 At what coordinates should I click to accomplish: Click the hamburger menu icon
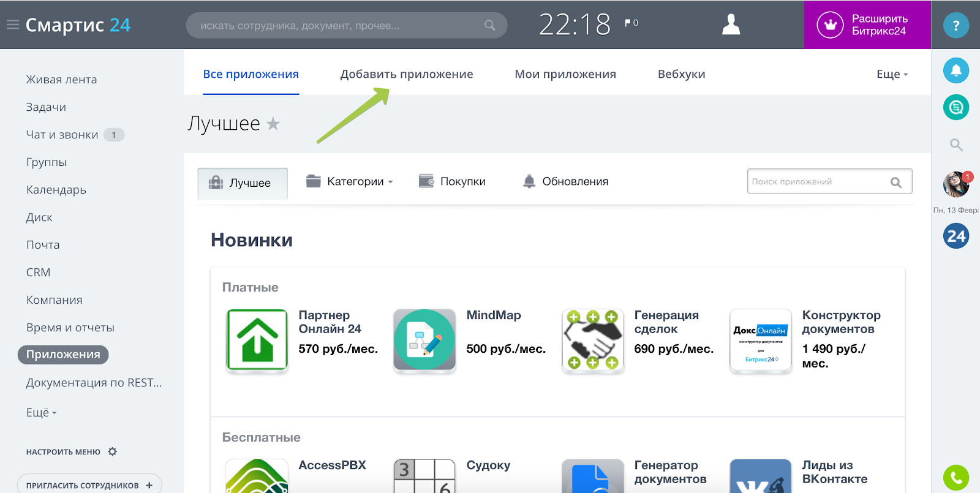pos(13,25)
